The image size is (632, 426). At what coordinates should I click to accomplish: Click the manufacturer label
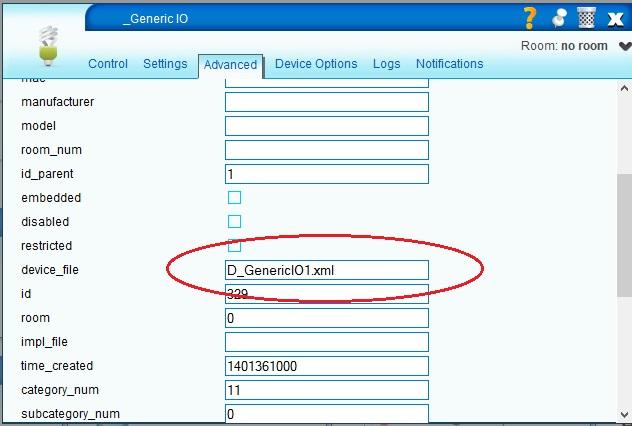tap(58, 102)
